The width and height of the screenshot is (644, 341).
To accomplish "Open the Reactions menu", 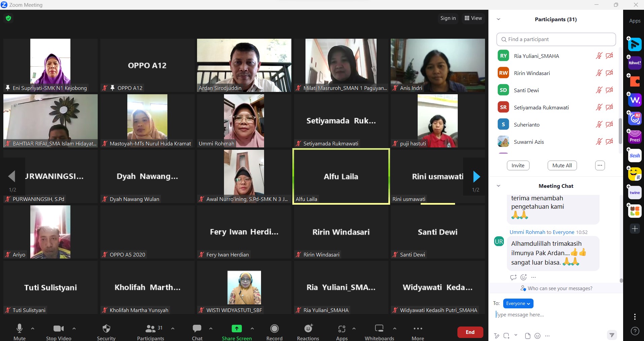I will tap(308, 332).
